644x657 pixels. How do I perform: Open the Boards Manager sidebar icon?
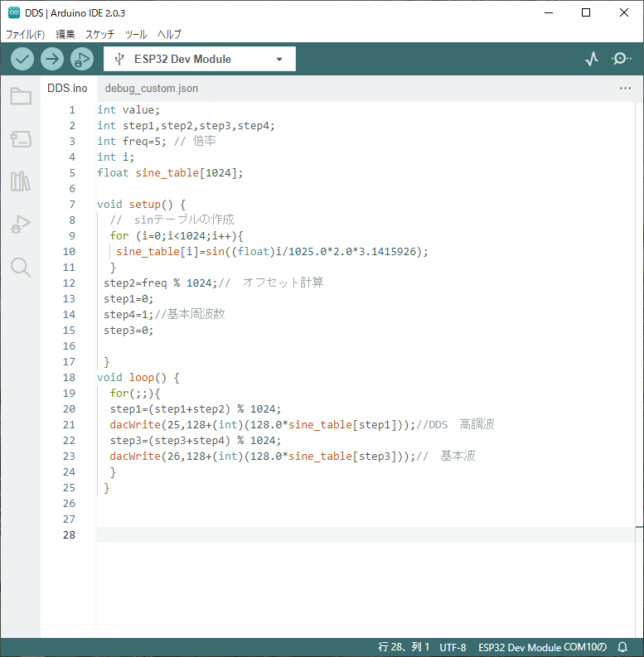click(21, 139)
